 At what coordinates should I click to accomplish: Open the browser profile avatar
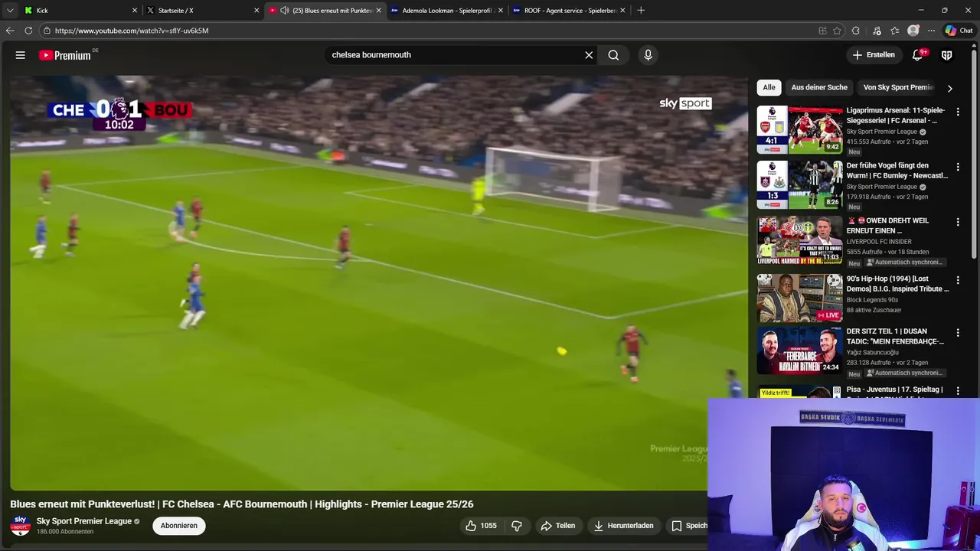[913, 31]
